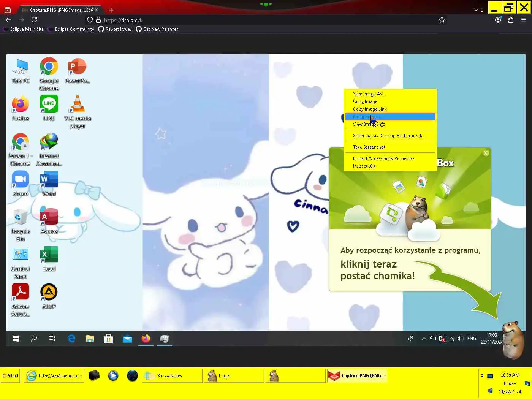Click the browser URL address field
The image size is (532, 399).
[266, 20]
